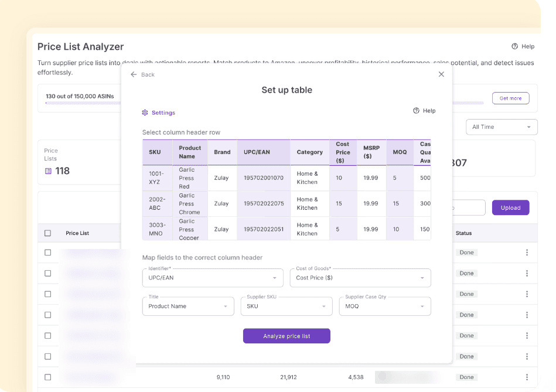
Task: Open kebab menu for third Done row
Action: click(527, 294)
